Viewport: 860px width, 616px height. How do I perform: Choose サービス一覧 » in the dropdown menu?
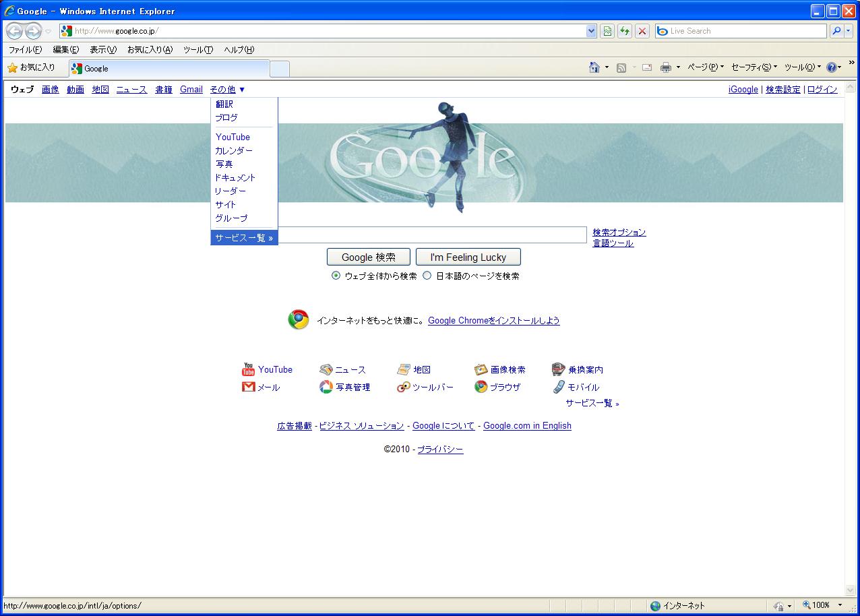[x=244, y=238]
